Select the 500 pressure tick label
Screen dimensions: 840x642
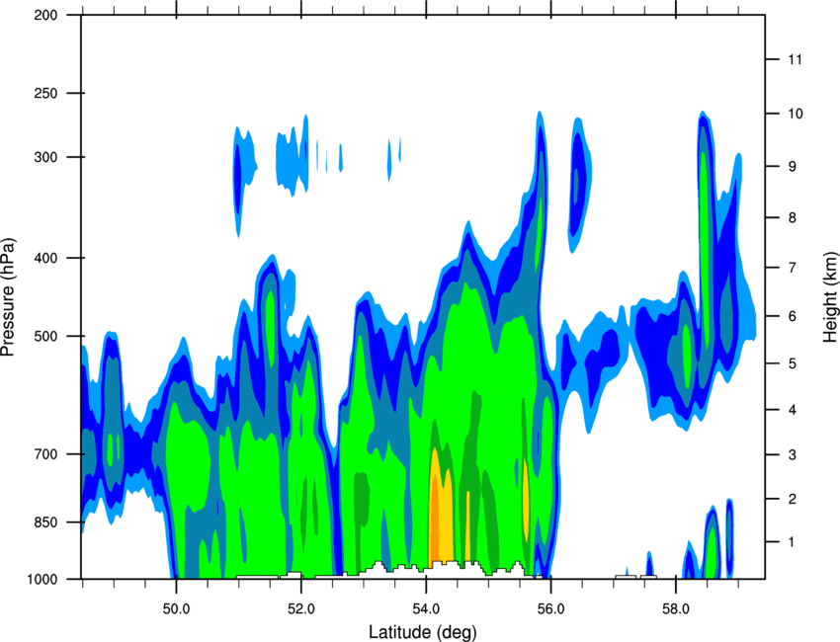pos(45,336)
